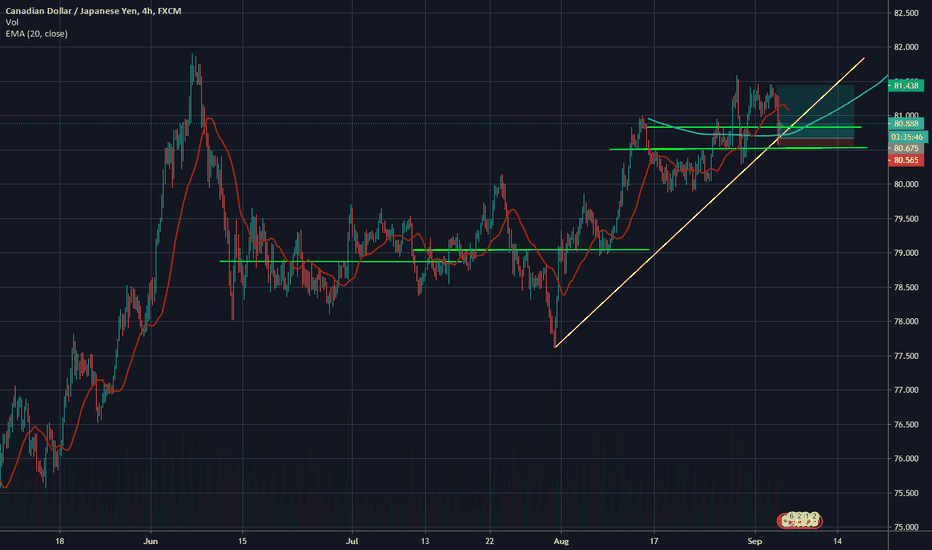Viewport: 932px width, 550px height.
Task: Select the 80.565 red stop price label
Action: pyautogui.click(x=906, y=160)
